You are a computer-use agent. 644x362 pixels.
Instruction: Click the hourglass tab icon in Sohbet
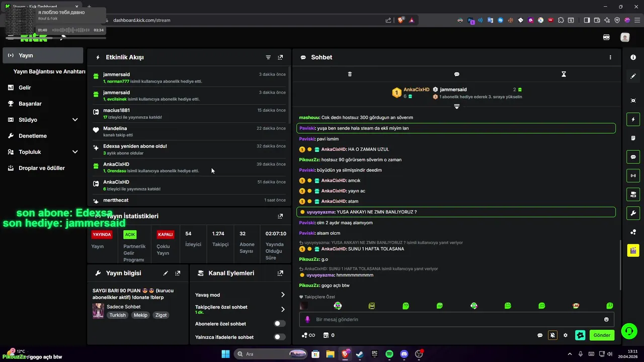[563, 74]
